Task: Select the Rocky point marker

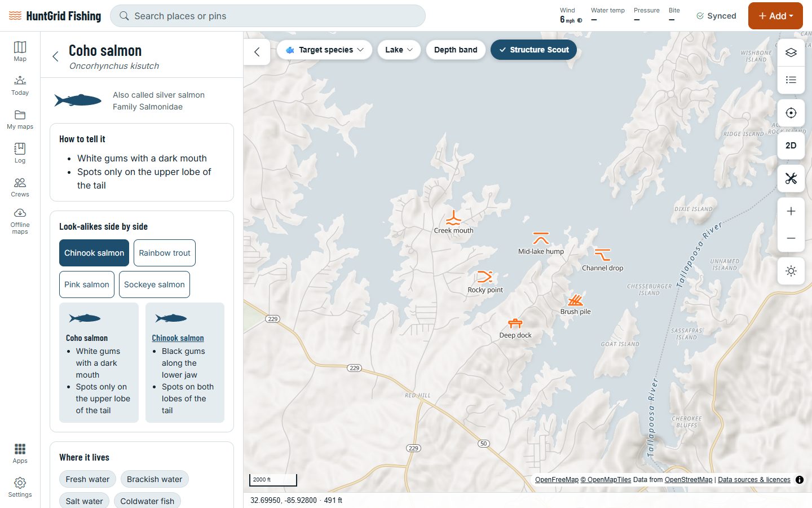Action: click(485, 277)
